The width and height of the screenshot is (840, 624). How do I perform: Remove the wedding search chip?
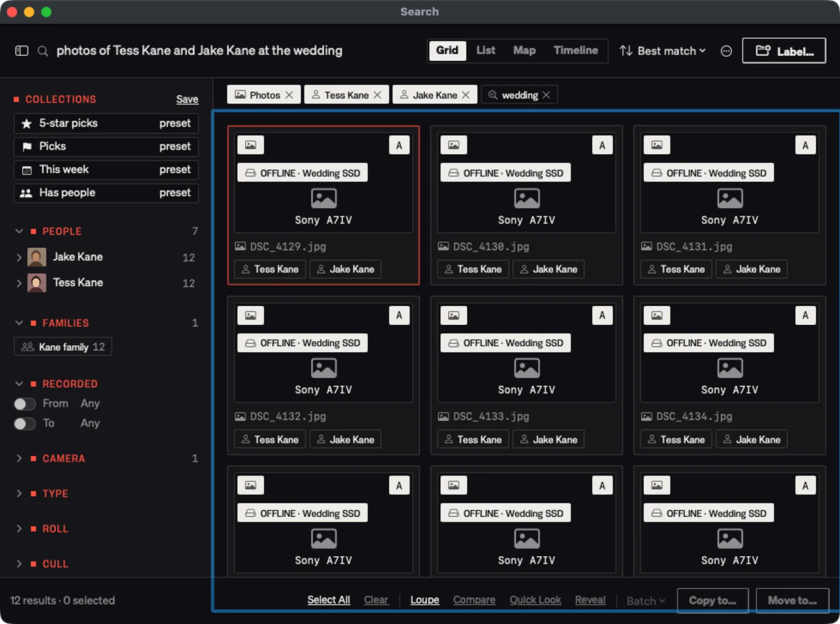tap(547, 95)
